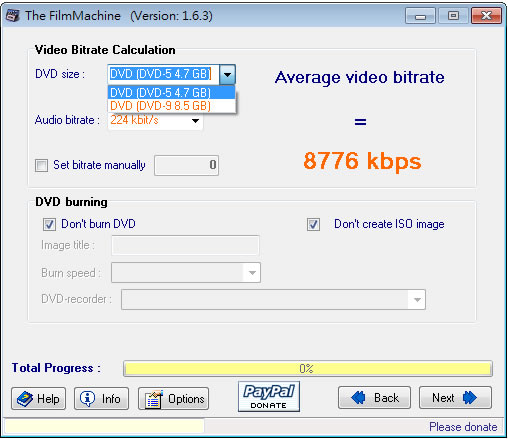Enable the Set bitrate manually checkbox
The width and height of the screenshot is (508, 439).
[41, 165]
